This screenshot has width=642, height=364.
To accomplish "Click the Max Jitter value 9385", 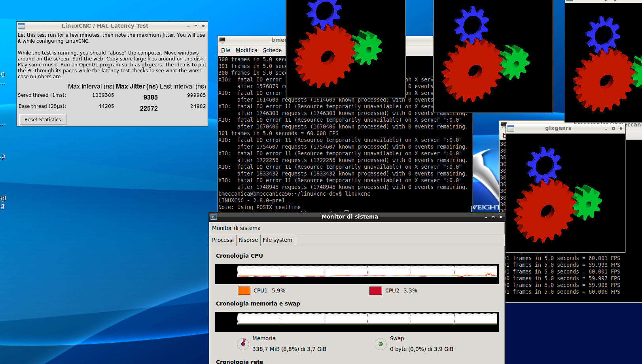I will click(151, 97).
